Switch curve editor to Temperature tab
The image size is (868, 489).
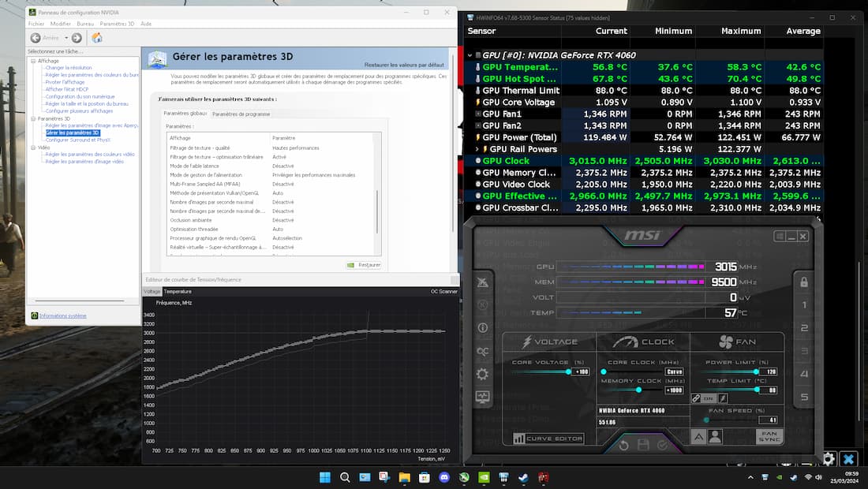(178, 292)
